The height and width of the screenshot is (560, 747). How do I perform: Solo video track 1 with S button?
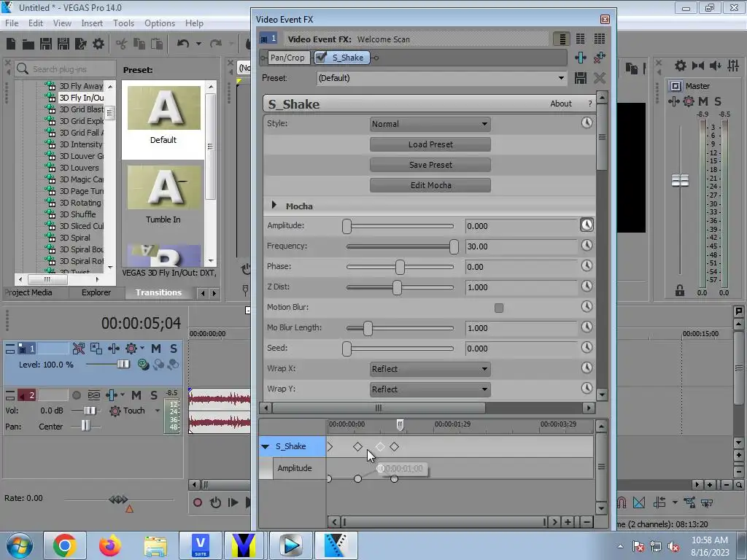174,349
